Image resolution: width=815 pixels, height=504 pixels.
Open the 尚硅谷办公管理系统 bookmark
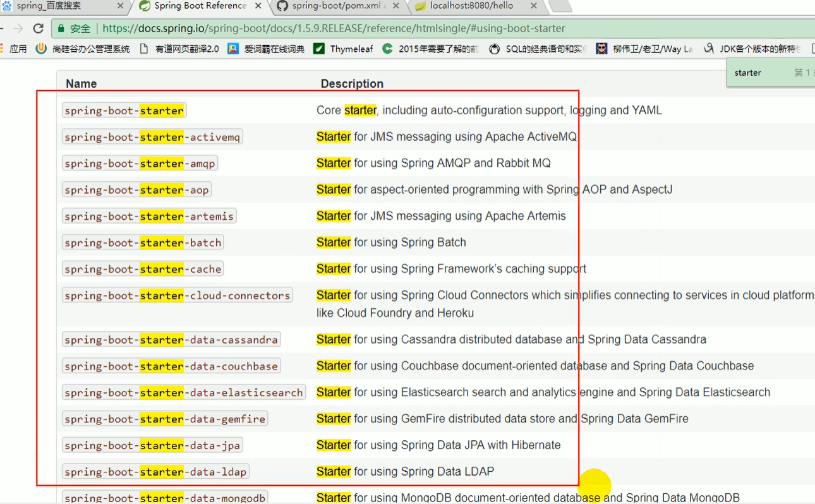pyautogui.click(x=83, y=49)
